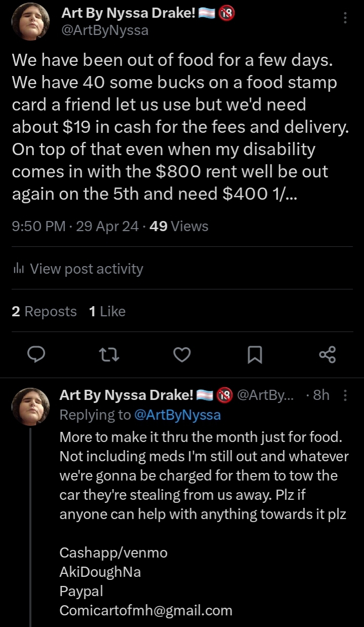Open the @ArtByNyssa handle under the name
364x627 pixels.
[104, 30]
